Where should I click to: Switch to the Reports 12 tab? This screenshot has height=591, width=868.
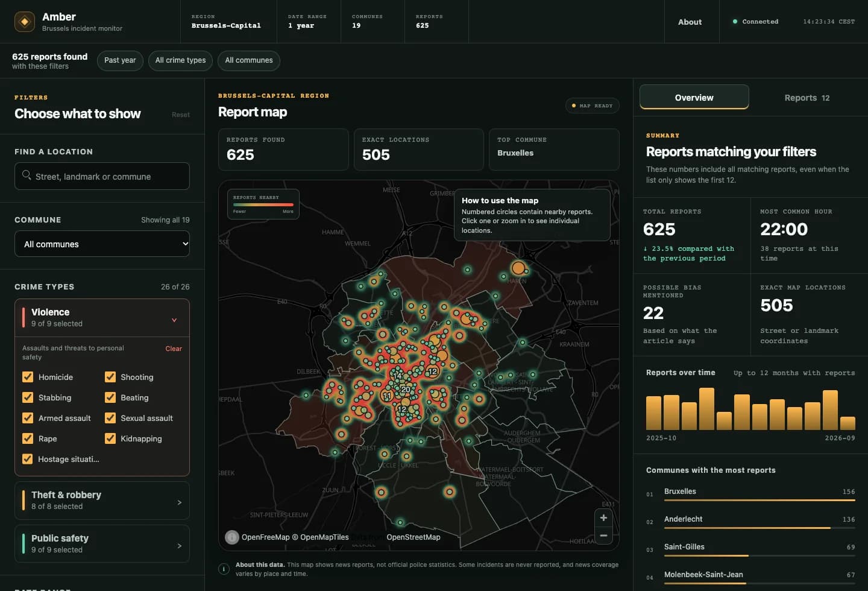pos(807,98)
